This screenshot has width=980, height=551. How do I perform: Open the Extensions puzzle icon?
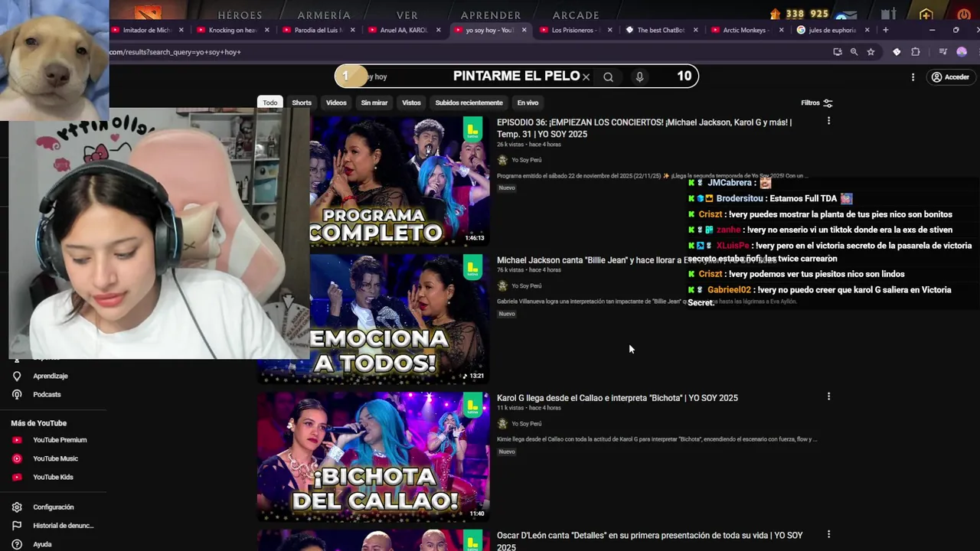coord(915,52)
